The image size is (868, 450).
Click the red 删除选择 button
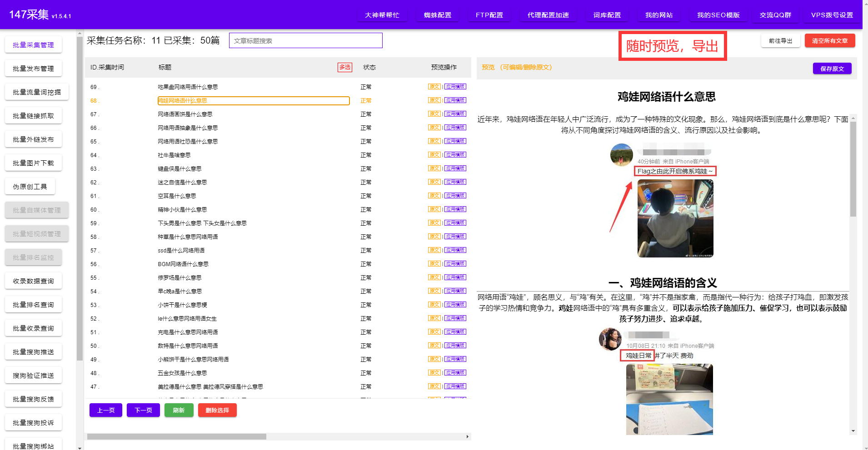[217, 410]
